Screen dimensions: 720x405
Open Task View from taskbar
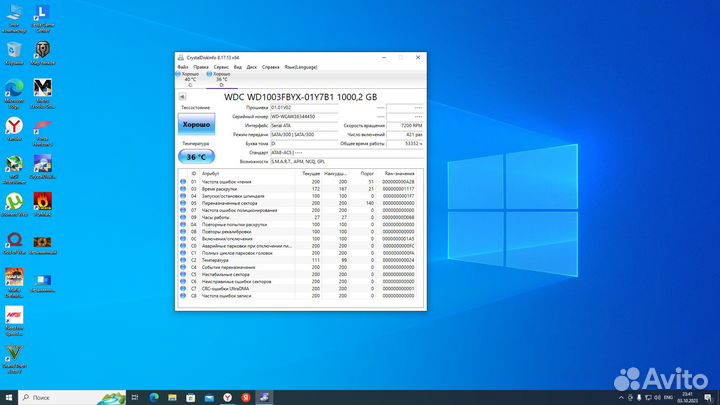[x=135, y=397]
